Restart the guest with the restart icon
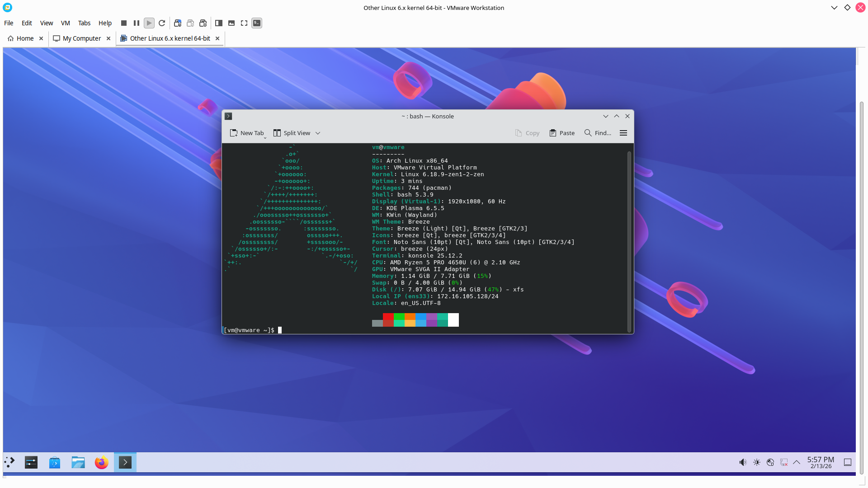This screenshot has height=488, width=868. (x=162, y=23)
